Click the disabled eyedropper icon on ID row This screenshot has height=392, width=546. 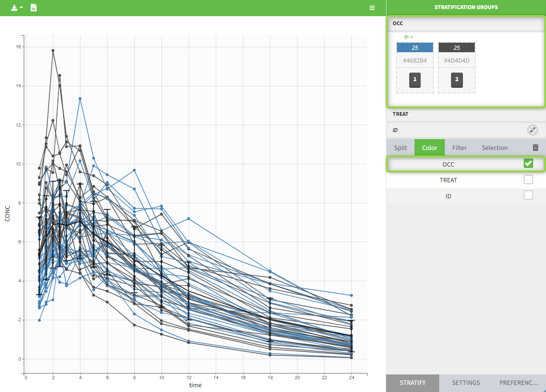[532, 130]
